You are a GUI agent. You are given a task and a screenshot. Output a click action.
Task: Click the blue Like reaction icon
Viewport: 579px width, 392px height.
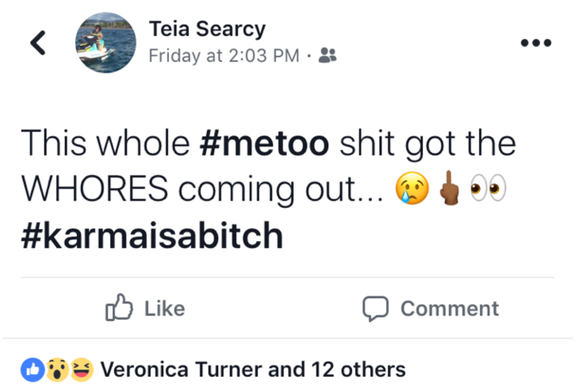click(x=33, y=369)
